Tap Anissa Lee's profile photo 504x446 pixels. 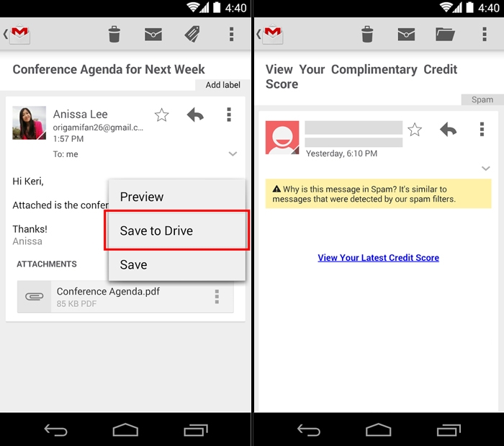coord(30,122)
